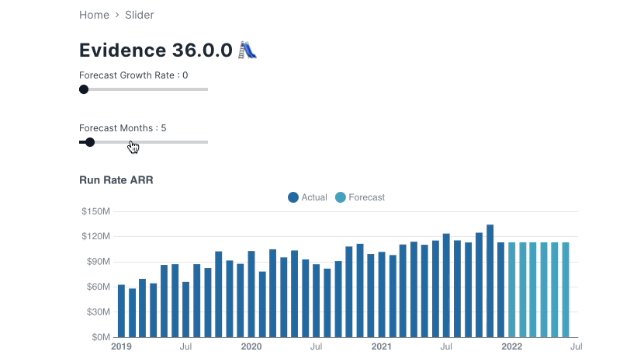This screenshot has width=644, height=362.
Task: Select the tallest Actual bar in the chart
Action: tap(490, 281)
